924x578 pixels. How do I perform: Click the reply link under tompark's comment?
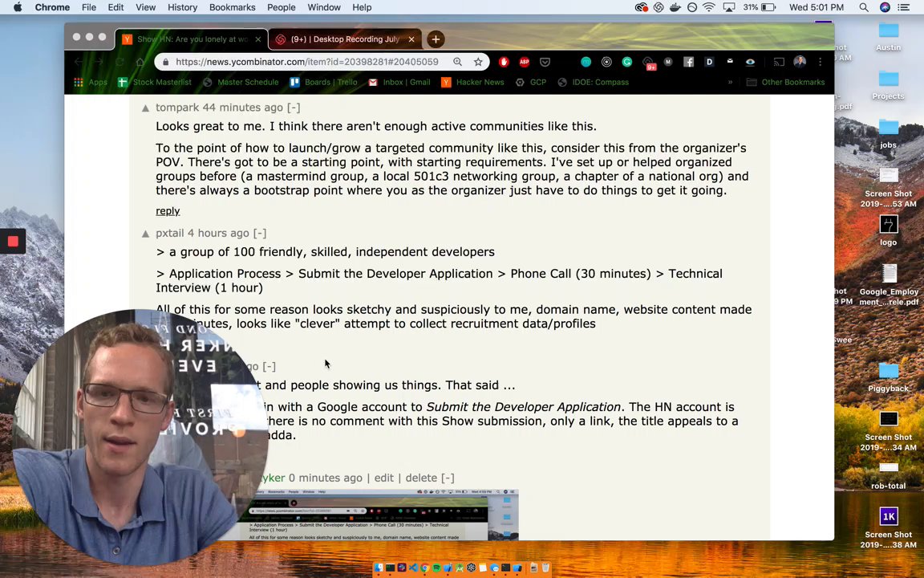pyautogui.click(x=168, y=211)
